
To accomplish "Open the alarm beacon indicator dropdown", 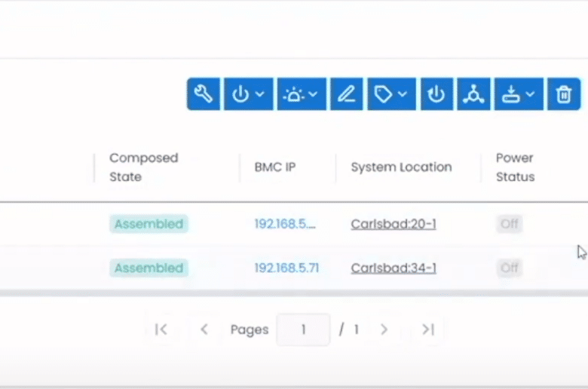I will click(302, 93).
